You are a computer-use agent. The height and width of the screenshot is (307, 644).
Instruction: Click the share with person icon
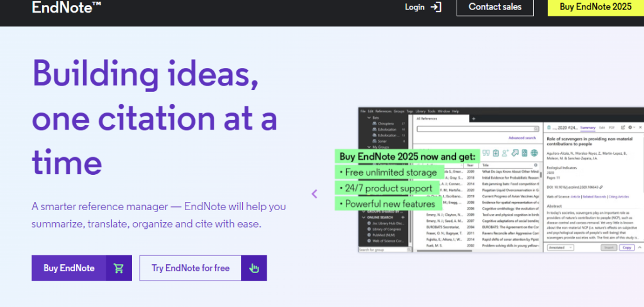[x=505, y=153]
